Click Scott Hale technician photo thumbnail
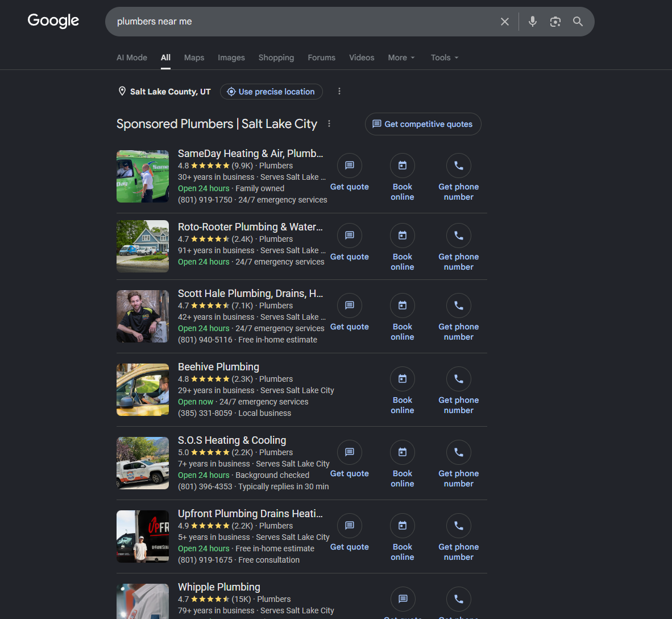Viewport: 672px width, 619px height. tap(143, 316)
